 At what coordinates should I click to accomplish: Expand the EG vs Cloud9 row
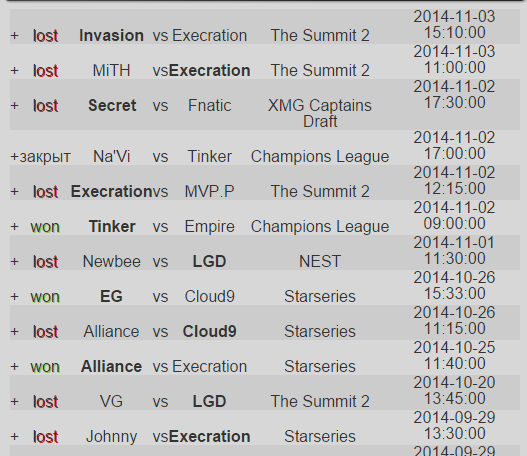tap(14, 296)
